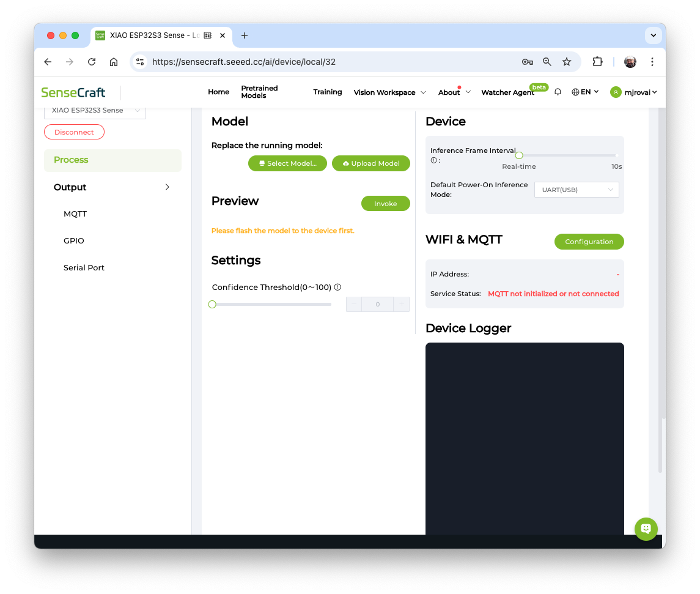700x594 pixels.
Task: Select MQTT in the sidebar
Action: (x=75, y=214)
